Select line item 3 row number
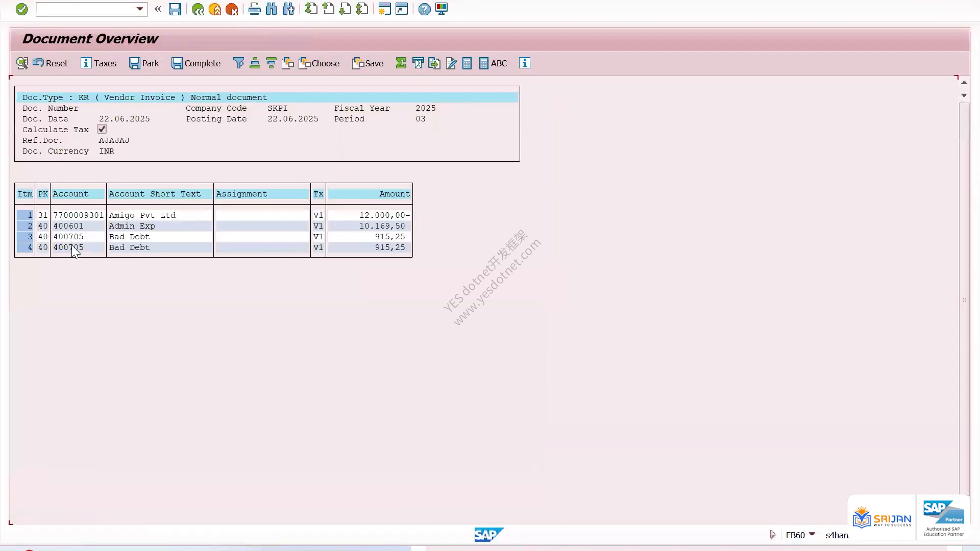Screen dimensions: 980x551 [x=25, y=237]
